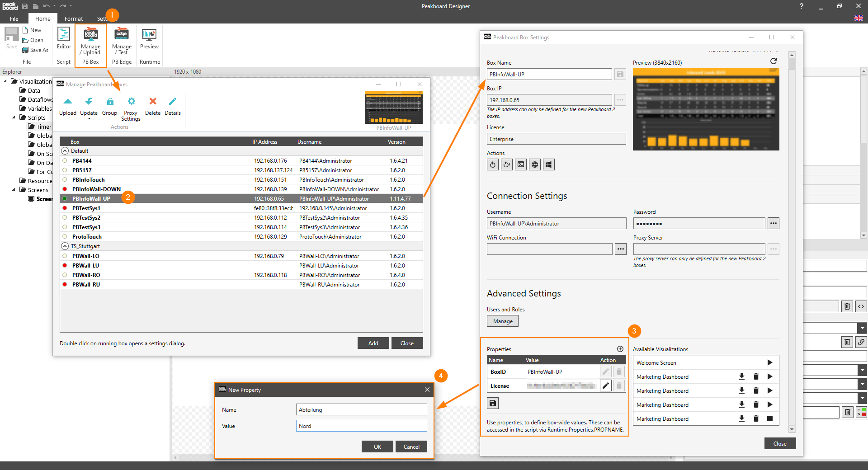Viewport: 868px width, 470px height.
Task: Click the red Delete box action
Action: coord(153,107)
